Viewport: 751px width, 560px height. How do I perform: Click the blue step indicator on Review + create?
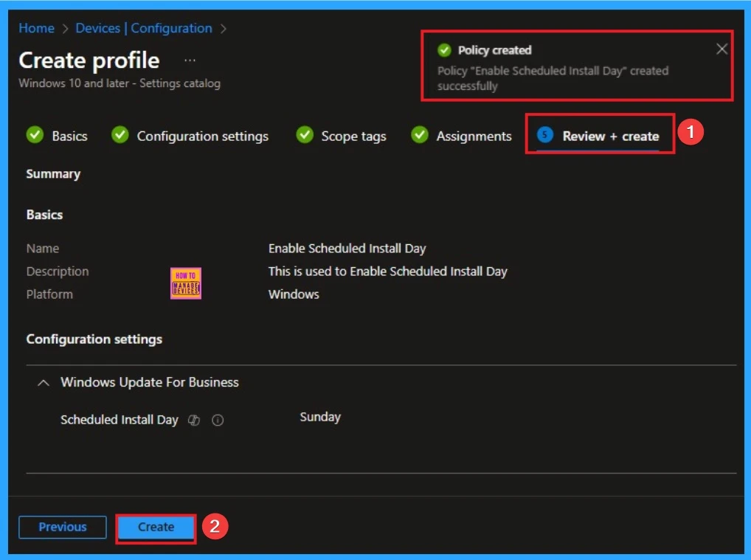(x=544, y=135)
